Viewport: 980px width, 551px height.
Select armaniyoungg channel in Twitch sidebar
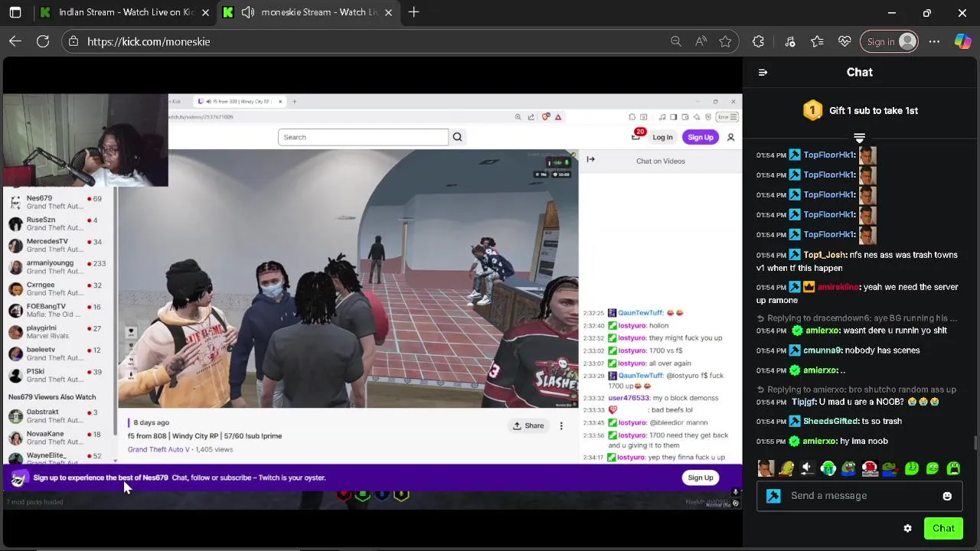[58, 267]
